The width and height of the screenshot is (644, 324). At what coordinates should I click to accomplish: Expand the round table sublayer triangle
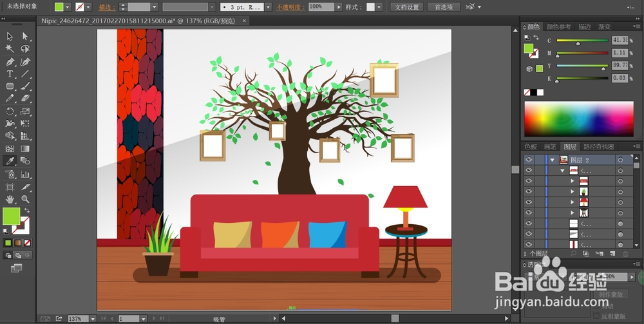(x=572, y=213)
